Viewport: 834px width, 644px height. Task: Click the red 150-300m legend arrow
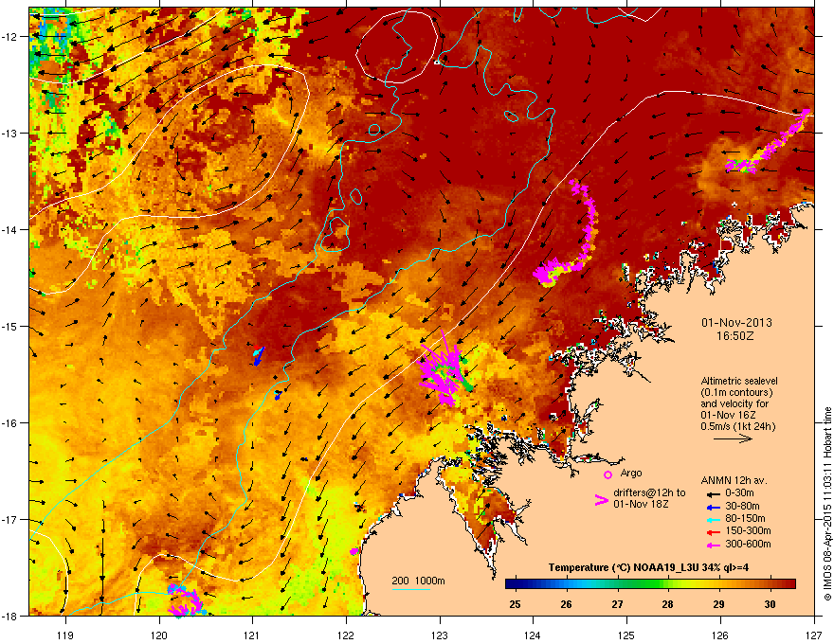(714, 532)
